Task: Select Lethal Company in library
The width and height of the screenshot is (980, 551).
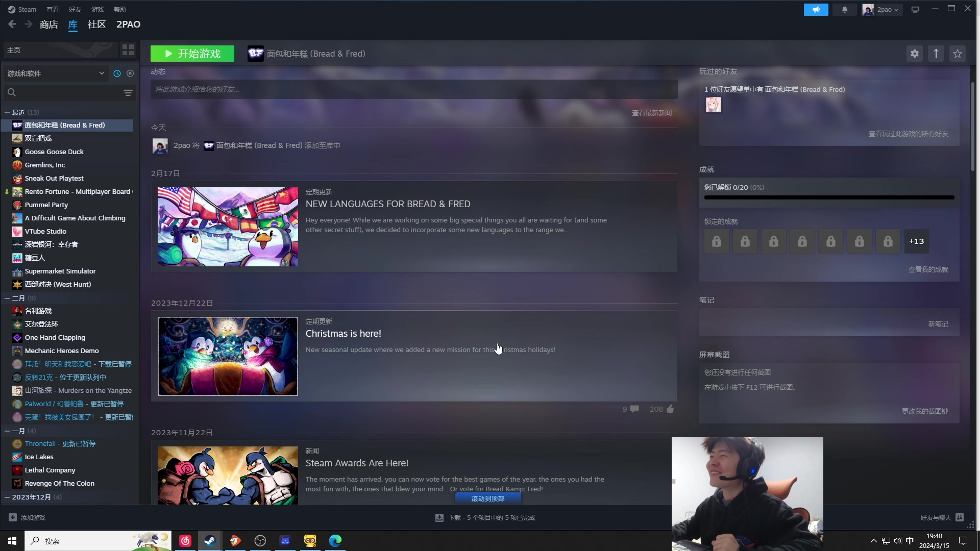Action: 50,470
